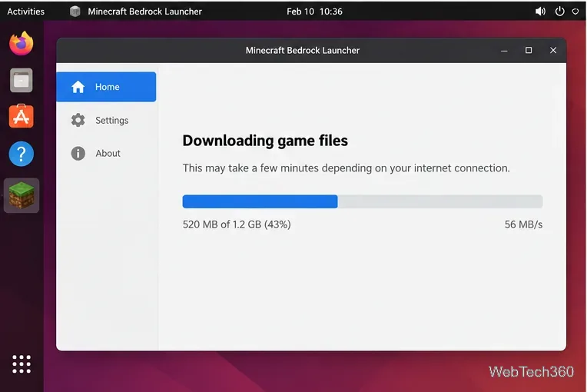Open Ubuntu Software from the dock
587x392 pixels.
point(22,116)
